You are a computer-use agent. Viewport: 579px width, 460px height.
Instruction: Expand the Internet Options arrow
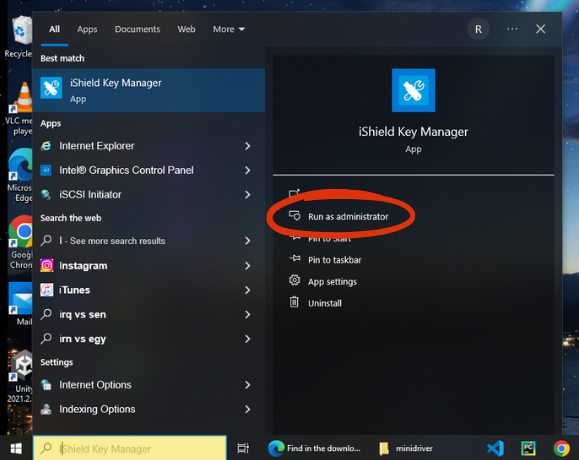coord(248,385)
